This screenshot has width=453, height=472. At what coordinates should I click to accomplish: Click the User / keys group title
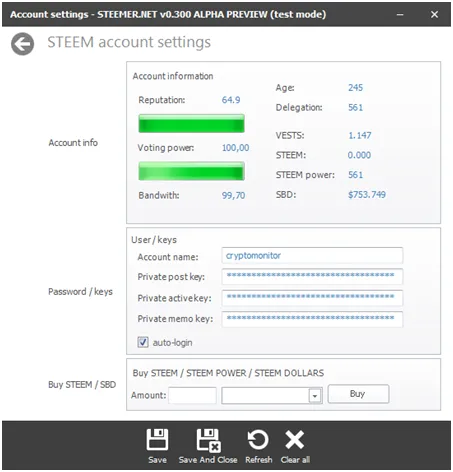tap(154, 240)
